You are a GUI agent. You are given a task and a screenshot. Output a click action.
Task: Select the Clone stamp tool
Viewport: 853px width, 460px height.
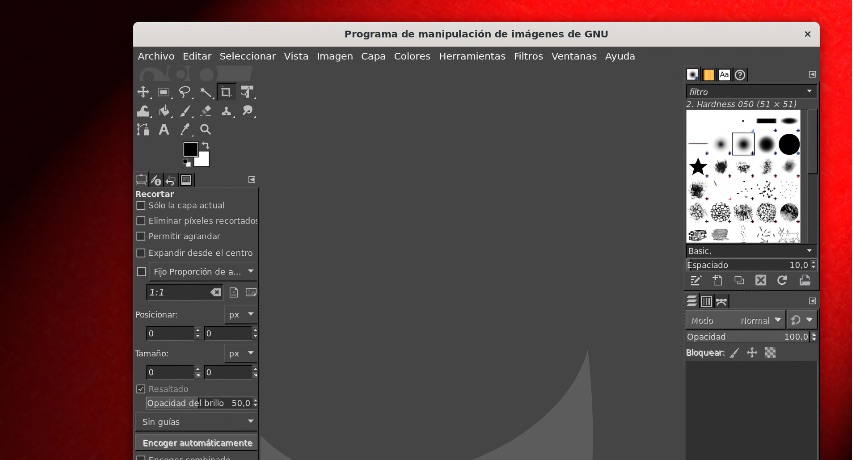tap(226, 111)
